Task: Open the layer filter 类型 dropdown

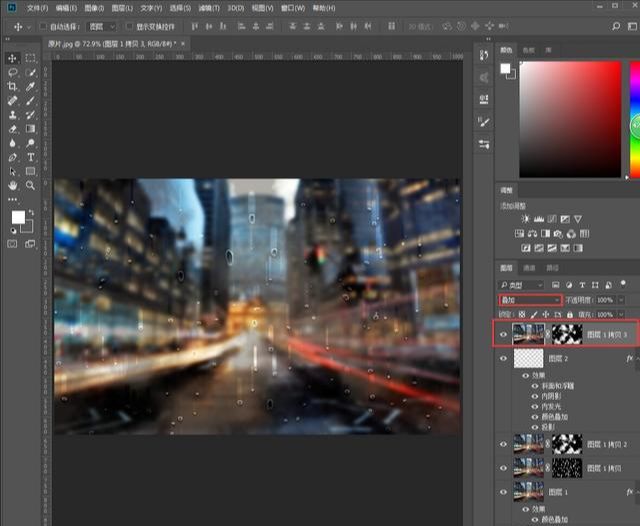Action: [x=521, y=285]
